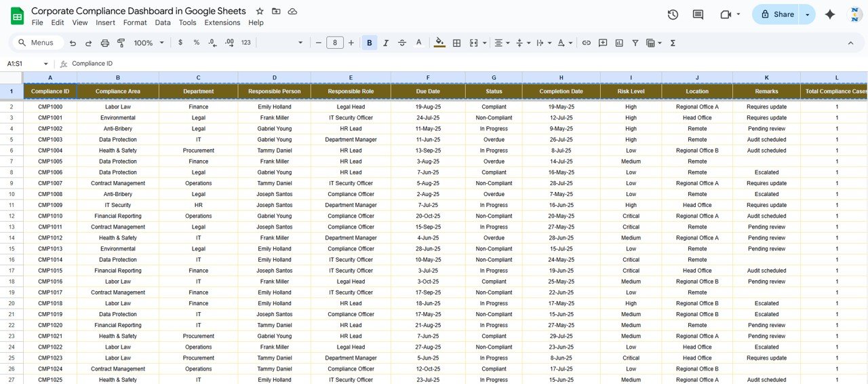The width and height of the screenshot is (868, 384).
Task: Pick a cell fill color
Action: (x=439, y=43)
